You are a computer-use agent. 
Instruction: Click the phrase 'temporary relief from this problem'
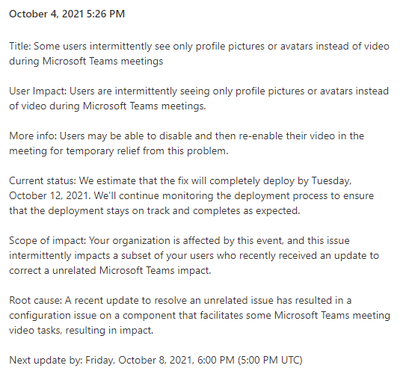pos(147,151)
